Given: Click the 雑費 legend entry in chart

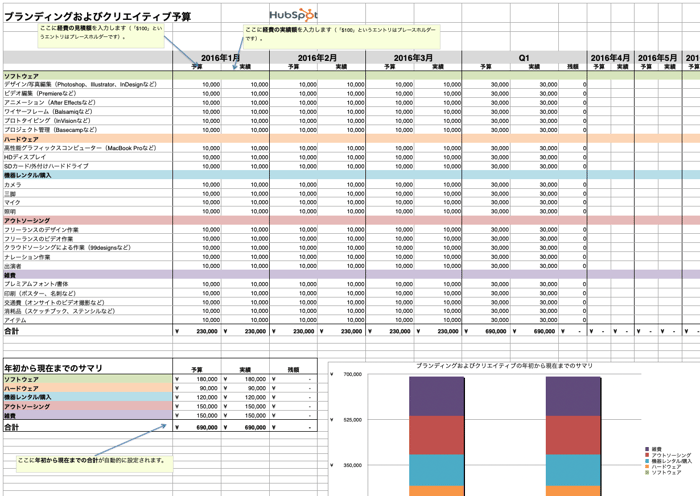Looking at the screenshot, I should pos(654,449).
